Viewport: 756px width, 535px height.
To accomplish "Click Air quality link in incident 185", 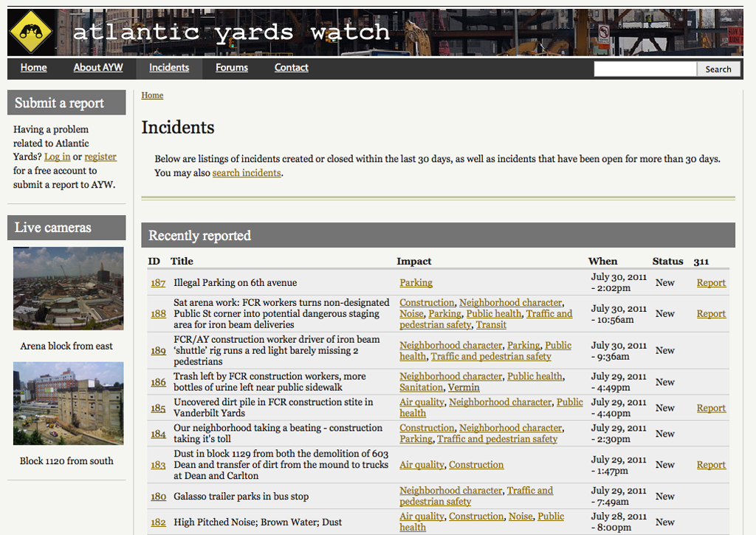I will (422, 402).
